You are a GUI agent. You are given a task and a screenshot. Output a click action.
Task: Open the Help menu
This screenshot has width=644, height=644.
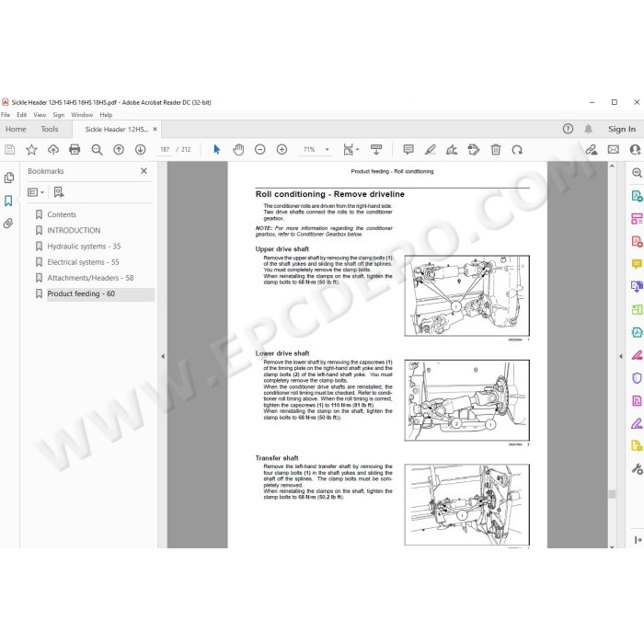pyautogui.click(x=106, y=115)
